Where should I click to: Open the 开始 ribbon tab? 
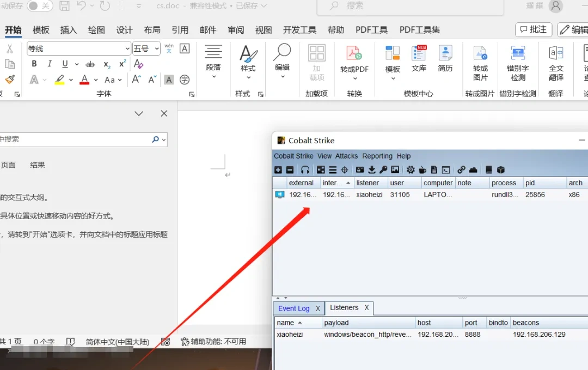pos(13,30)
